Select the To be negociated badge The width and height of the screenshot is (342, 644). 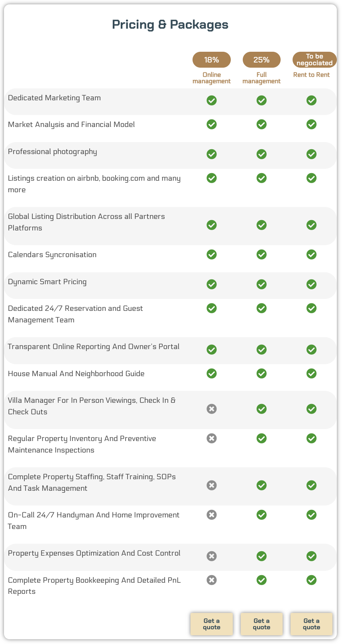click(314, 60)
